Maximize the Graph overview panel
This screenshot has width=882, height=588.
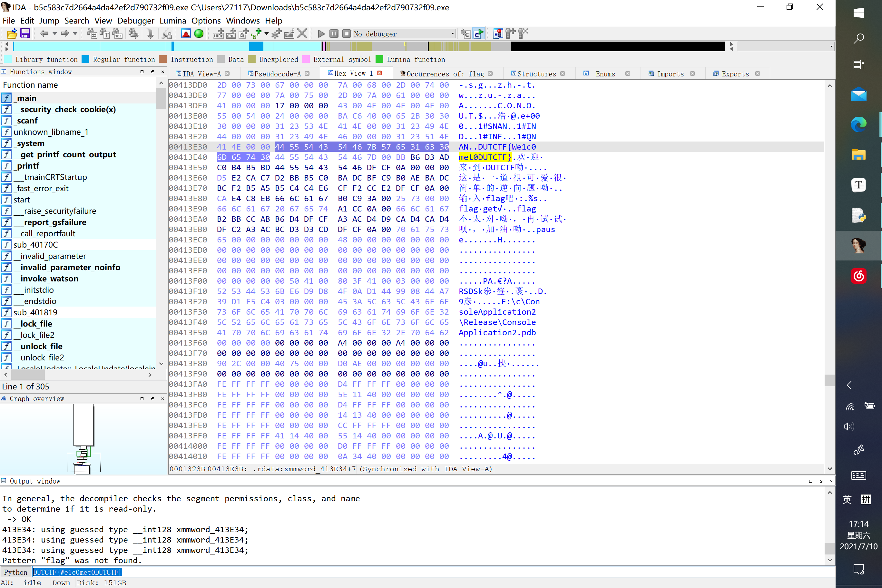pos(142,399)
